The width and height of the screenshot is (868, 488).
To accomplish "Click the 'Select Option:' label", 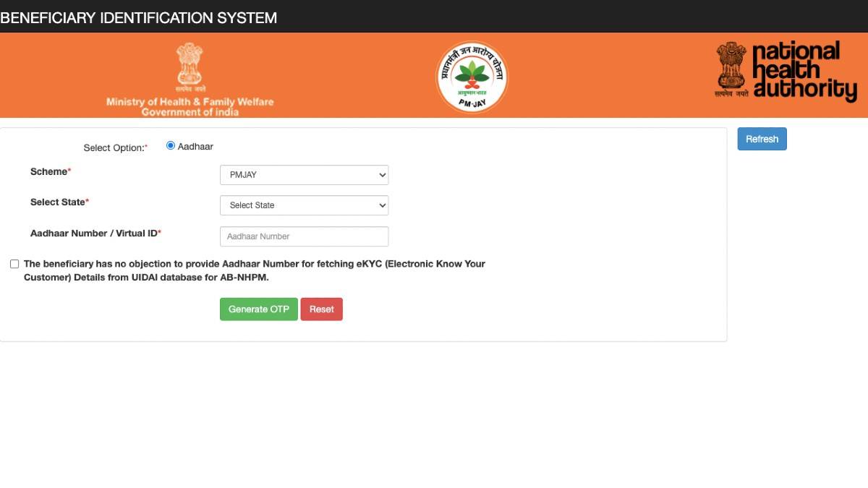I will pos(114,147).
